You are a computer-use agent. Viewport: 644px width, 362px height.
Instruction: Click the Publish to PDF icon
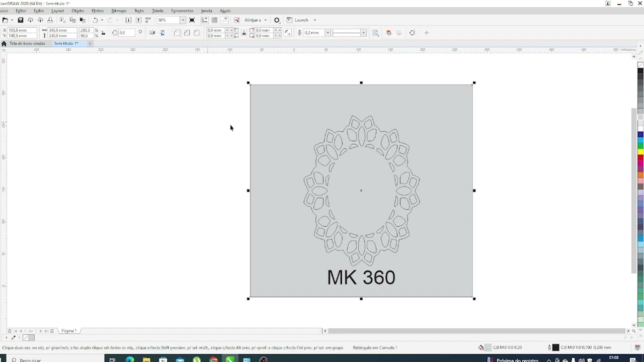[148, 20]
